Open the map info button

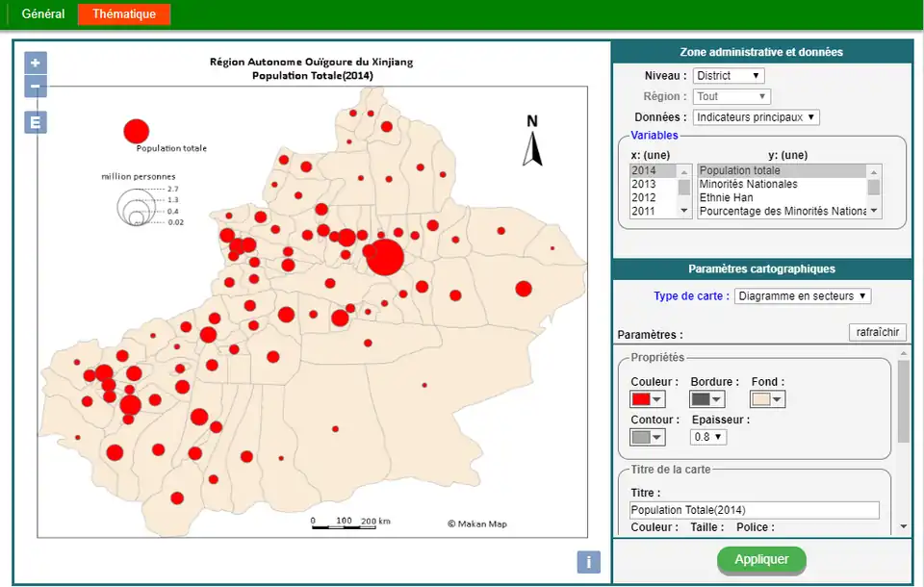(588, 562)
